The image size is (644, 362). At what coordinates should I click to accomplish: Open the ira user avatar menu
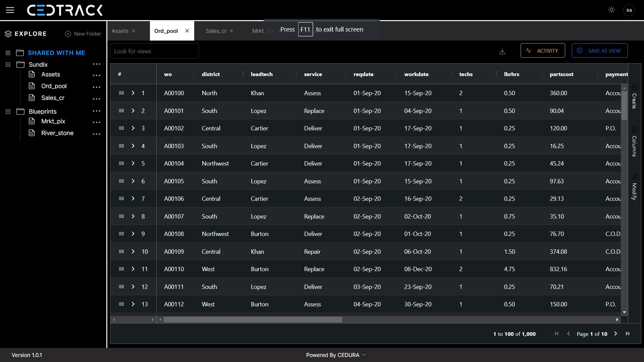[629, 10]
